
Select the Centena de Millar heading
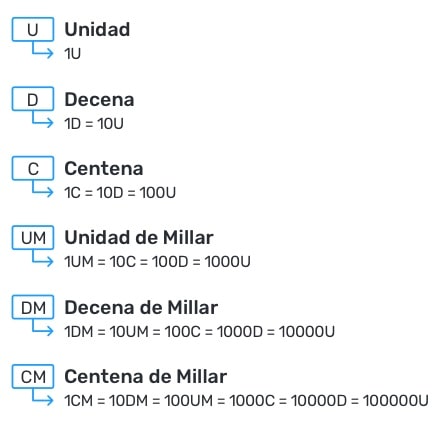[x=146, y=377]
